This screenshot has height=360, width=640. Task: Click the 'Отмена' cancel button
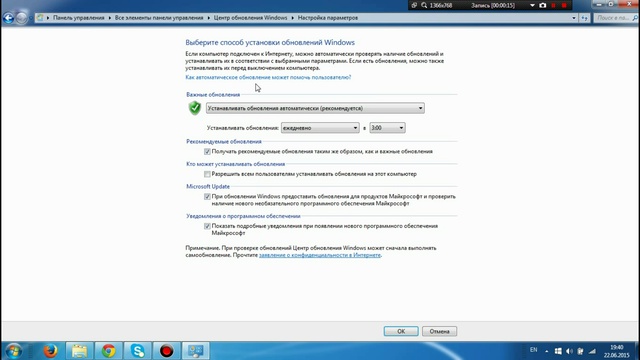coord(439,331)
